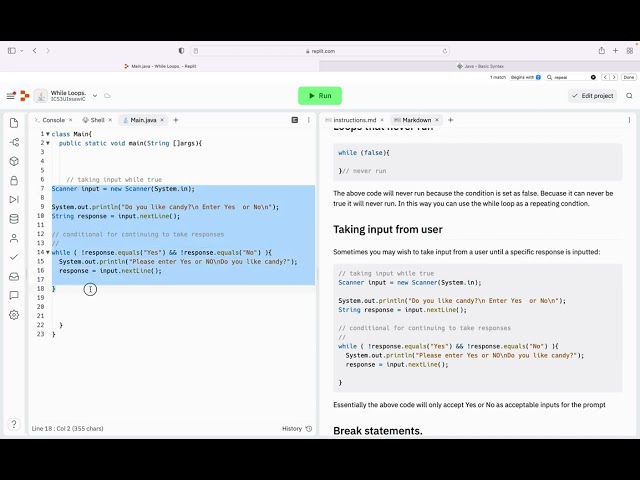The width and height of the screenshot is (640, 480).
Task: Clear the find field with X icon
Action: pos(593,77)
